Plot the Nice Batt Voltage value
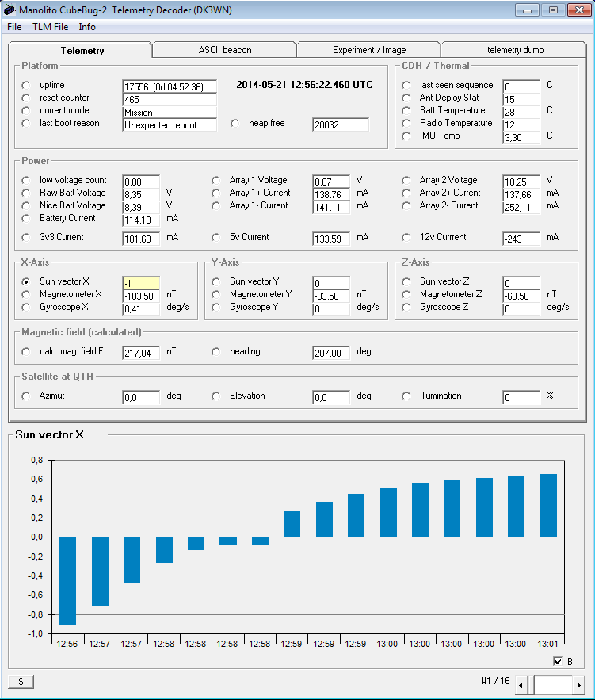 click(26, 205)
